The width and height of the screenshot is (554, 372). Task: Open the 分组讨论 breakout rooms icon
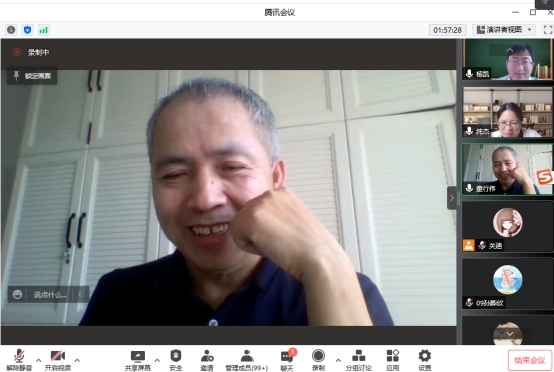coord(359,360)
